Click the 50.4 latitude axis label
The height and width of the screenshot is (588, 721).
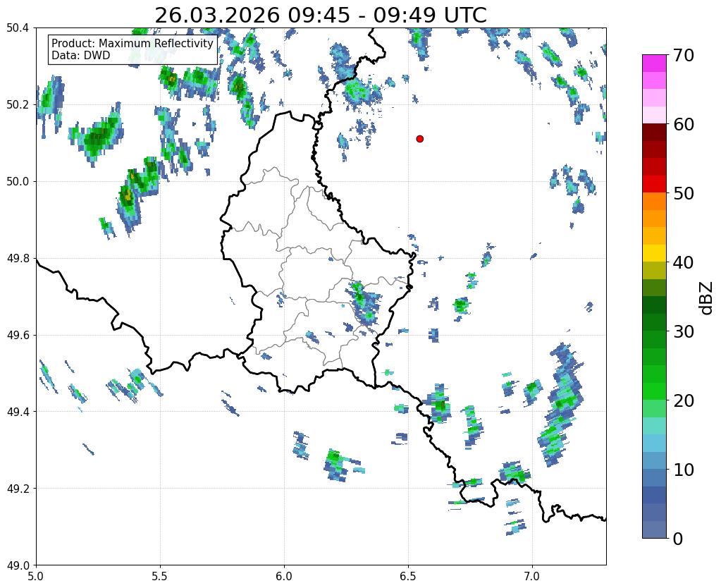tap(18, 28)
